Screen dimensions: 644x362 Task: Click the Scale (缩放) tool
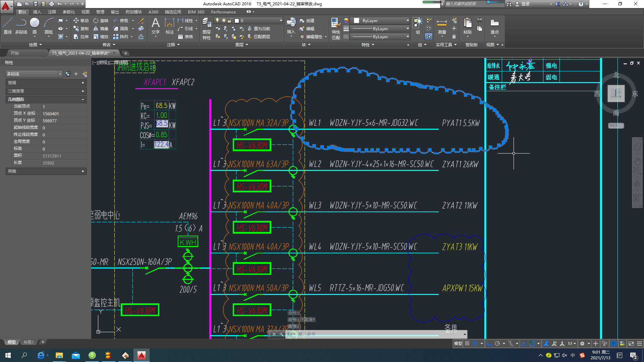(x=101, y=37)
